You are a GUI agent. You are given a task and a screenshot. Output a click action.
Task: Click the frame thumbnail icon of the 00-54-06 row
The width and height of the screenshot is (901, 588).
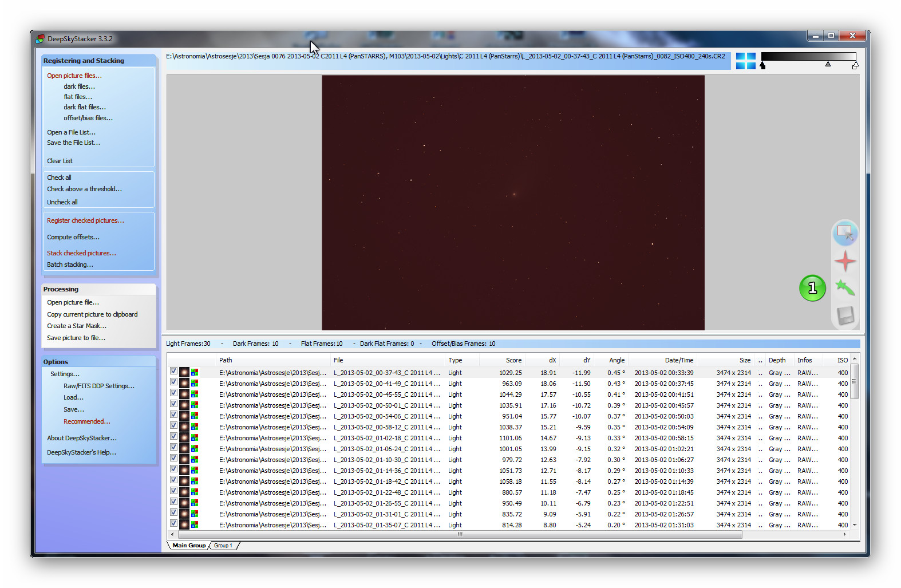coord(184,416)
